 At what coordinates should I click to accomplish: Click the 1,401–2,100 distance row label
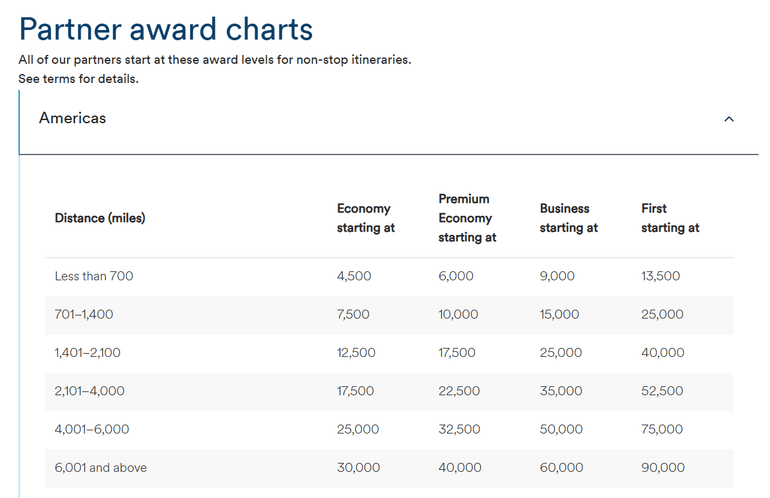tap(89, 353)
